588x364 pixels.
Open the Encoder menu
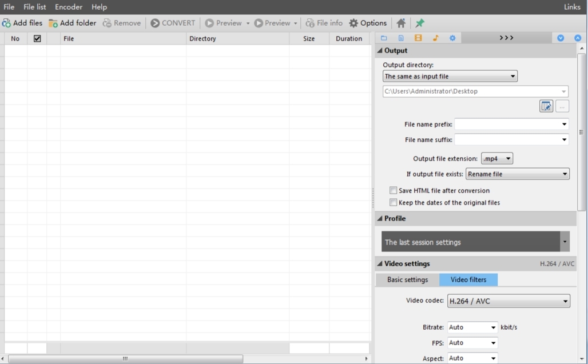click(69, 7)
